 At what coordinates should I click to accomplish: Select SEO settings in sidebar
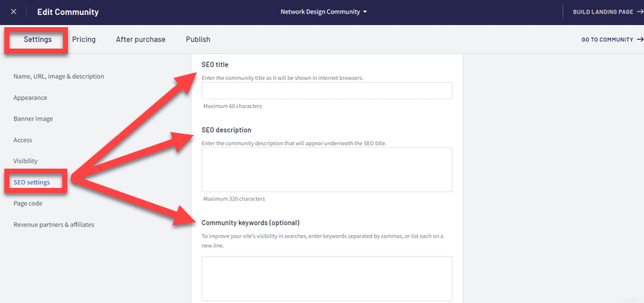pos(31,182)
